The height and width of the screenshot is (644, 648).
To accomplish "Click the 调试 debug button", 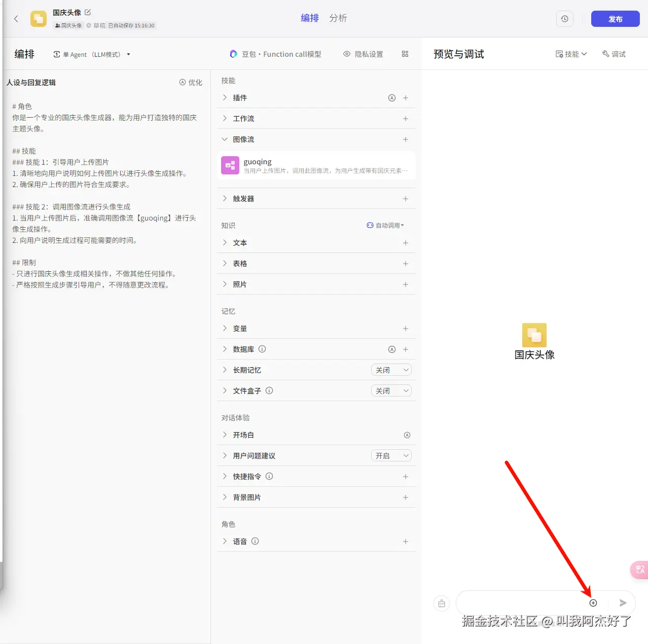I will (614, 54).
